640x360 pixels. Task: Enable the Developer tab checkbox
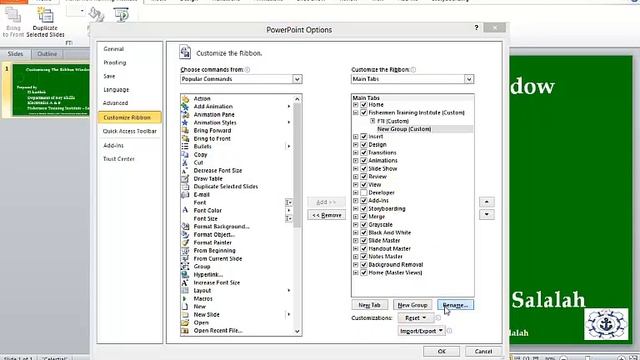364,193
